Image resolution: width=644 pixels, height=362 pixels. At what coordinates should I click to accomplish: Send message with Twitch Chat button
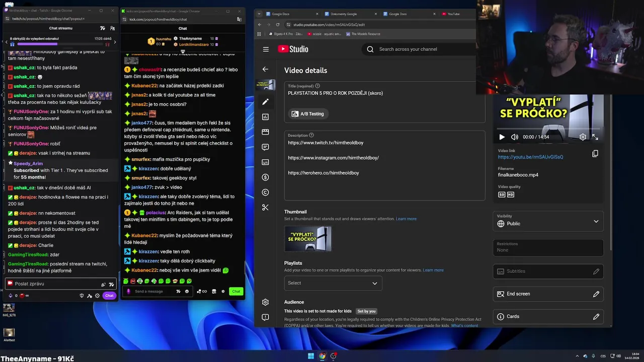coord(109,296)
